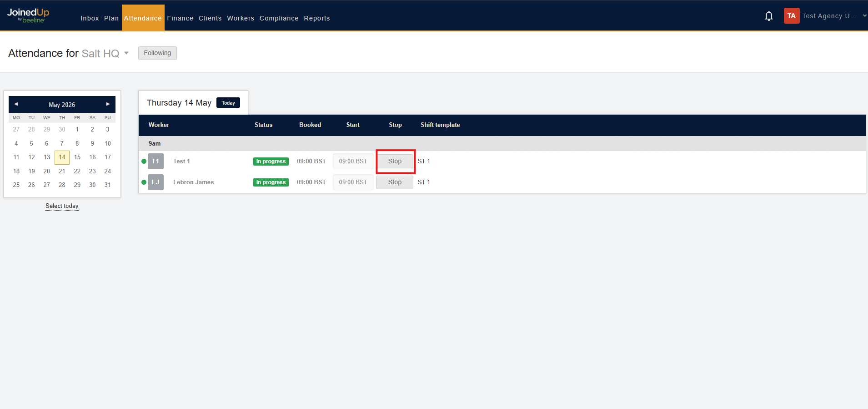Select May 14 in the calendar
868x409 pixels.
click(62, 157)
